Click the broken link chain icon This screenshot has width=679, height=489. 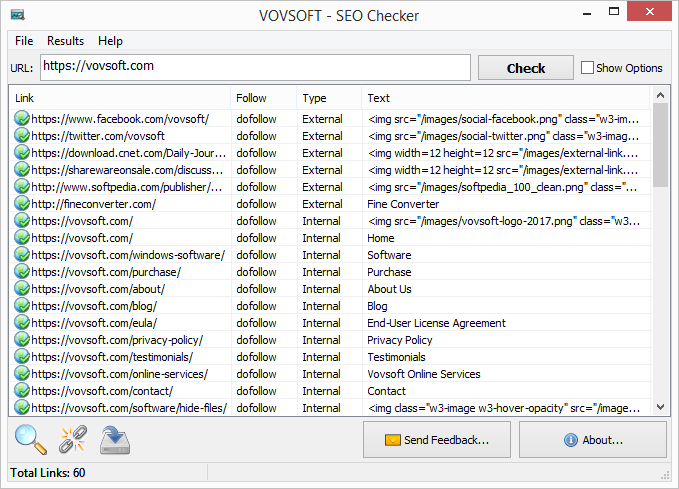[x=73, y=440]
